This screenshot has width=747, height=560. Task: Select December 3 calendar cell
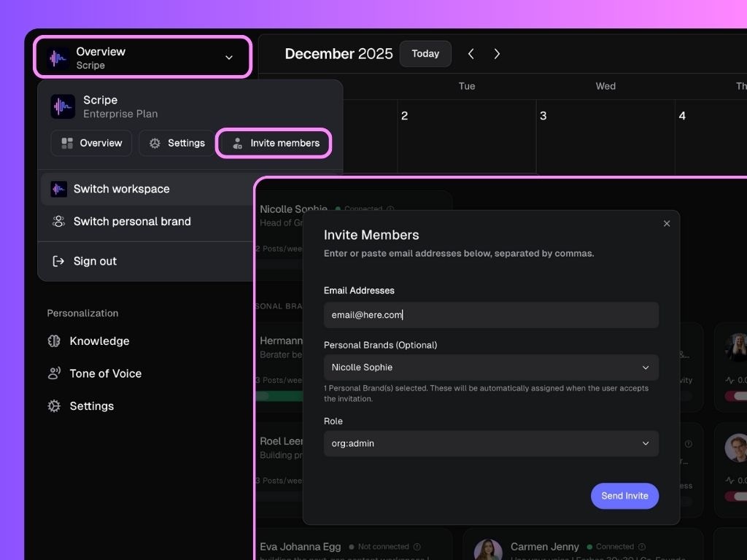coord(605,136)
